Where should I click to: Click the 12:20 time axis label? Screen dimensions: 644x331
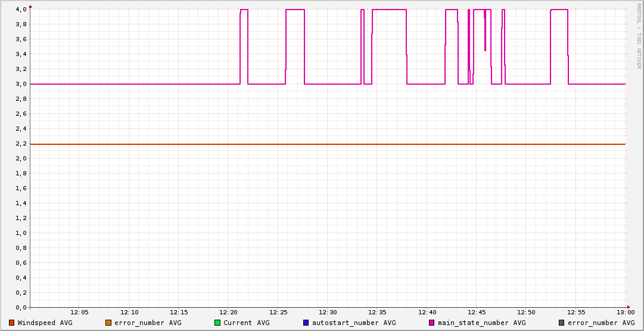coord(228,313)
